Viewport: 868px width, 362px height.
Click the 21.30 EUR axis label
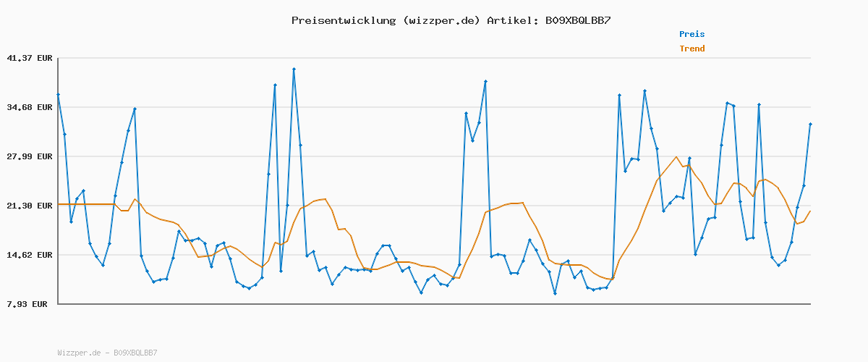[x=30, y=206]
